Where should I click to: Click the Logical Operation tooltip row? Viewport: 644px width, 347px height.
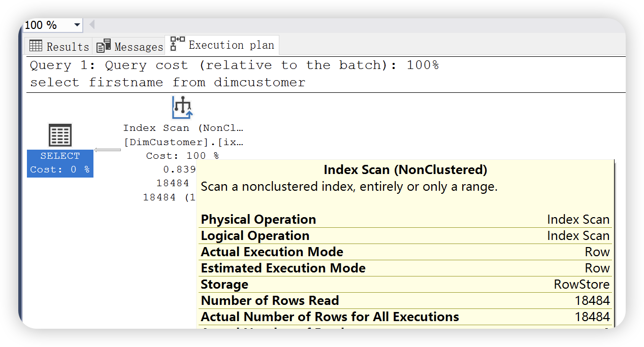(x=405, y=236)
